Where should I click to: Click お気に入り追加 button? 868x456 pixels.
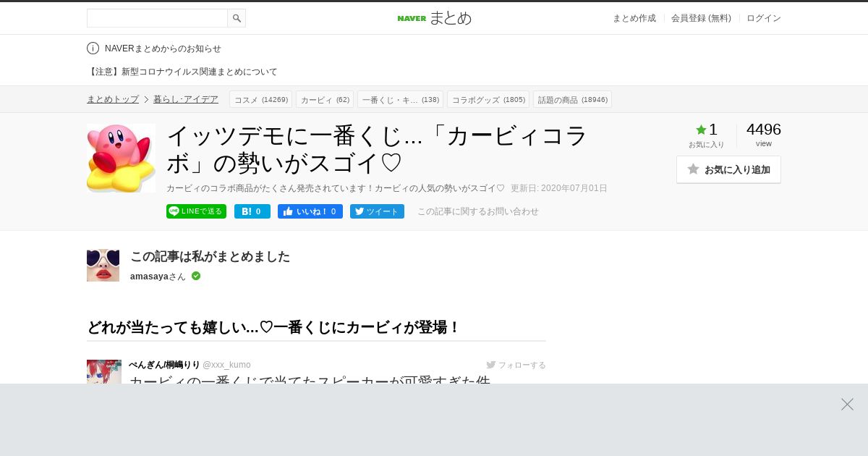tap(728, 169)
